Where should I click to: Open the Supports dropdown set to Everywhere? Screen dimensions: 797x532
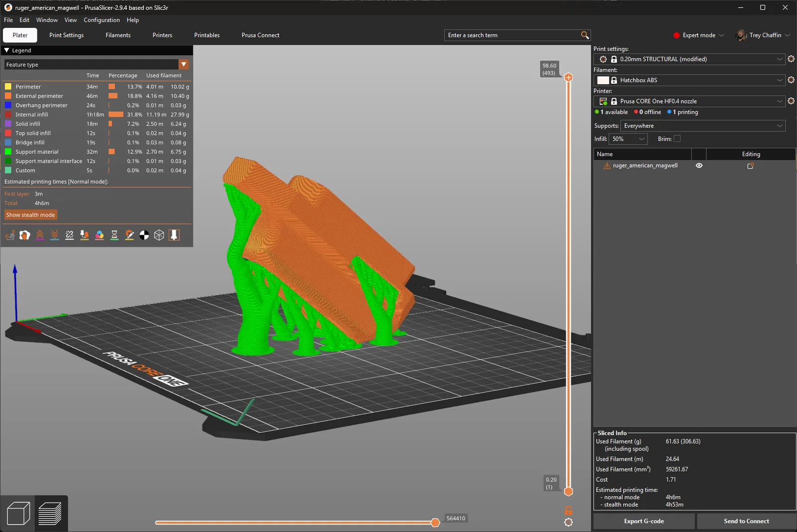pyautogui.click(x=702, y=126)
